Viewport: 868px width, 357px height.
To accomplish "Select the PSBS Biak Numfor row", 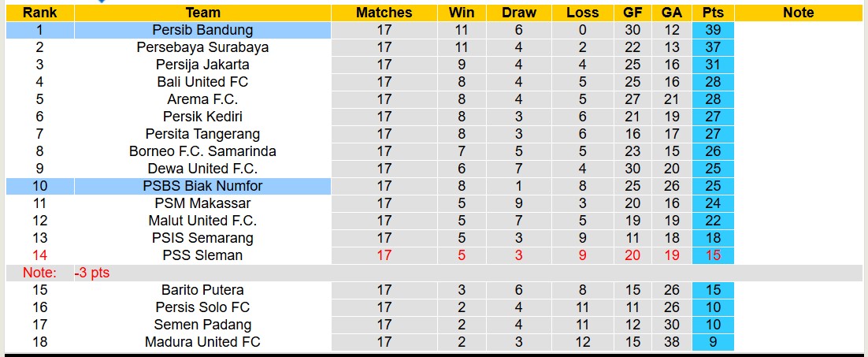I will tap(202, 186).
